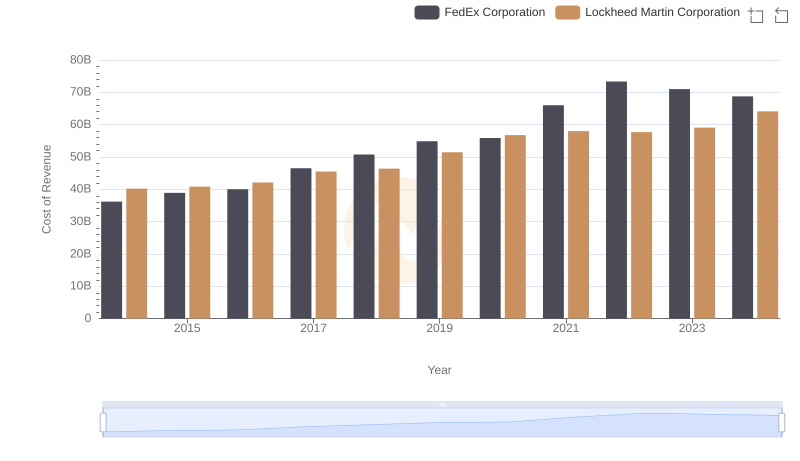Click the zoom reset (back) icon

781,15
